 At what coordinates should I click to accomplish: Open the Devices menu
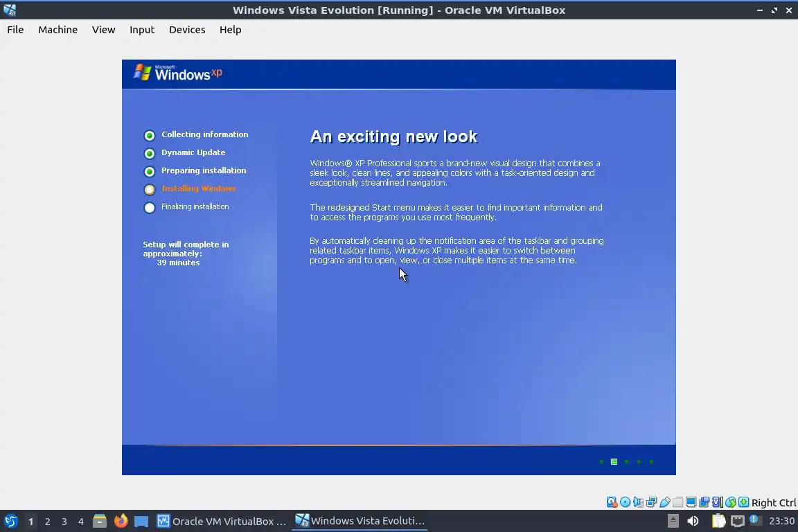tap(187, 30)
